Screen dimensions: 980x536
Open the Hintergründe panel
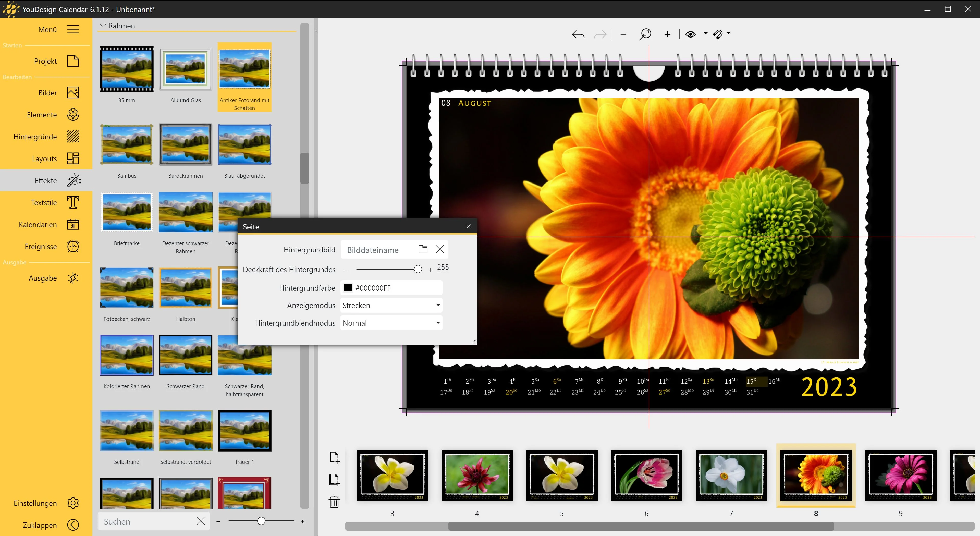(46, 137)
